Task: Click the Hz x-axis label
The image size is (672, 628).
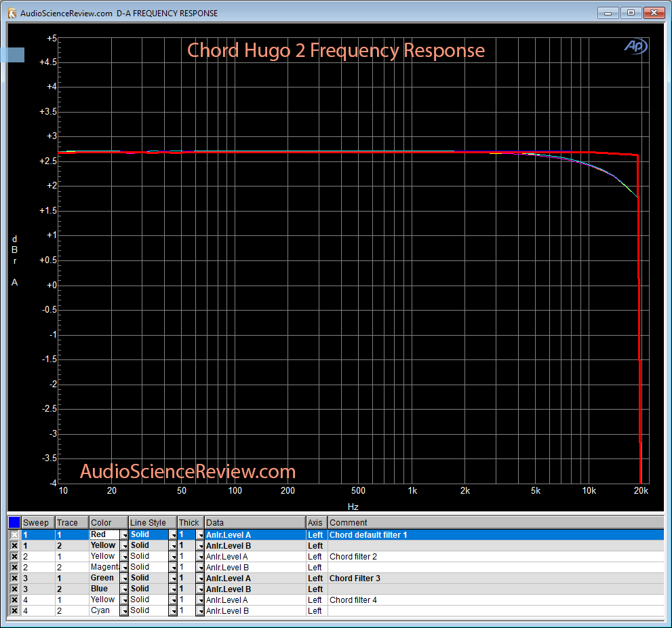Action: point(353,507)
